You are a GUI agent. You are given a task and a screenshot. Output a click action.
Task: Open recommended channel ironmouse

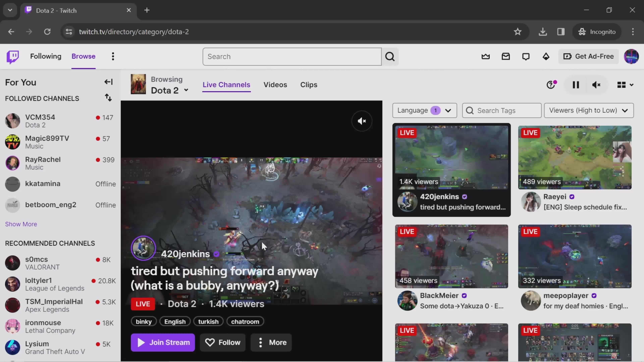[60, 326]
